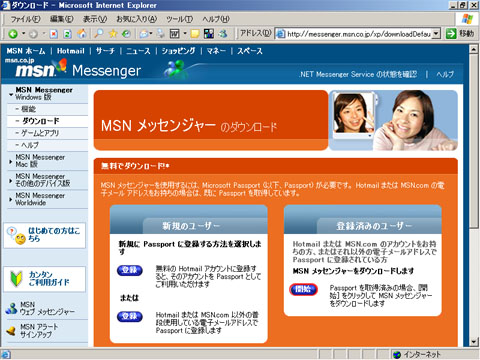This screenshot has height=360, width=480.
Task: Open the カンタンご利用ガイド banner
Action: [x=44, y=279]
